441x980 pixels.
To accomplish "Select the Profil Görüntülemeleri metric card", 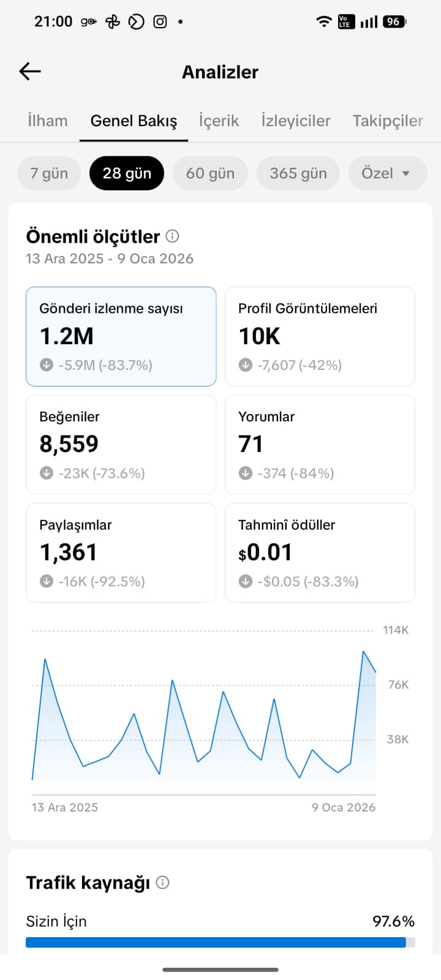I will (x=320, y=336).
